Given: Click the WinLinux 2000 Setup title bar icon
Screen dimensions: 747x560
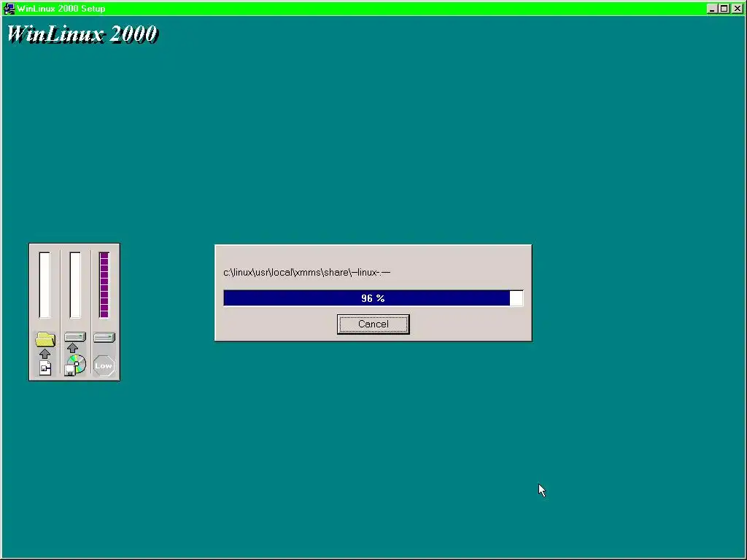Looking at the screenshot, I should pos(9,9).
